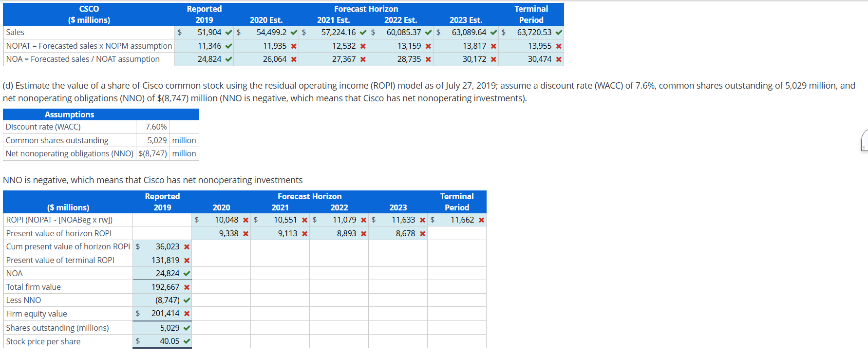Click the Discount rate (WACC) label
Image resolution: width=868 pixels, height=357 pixels.
(43, 127)
